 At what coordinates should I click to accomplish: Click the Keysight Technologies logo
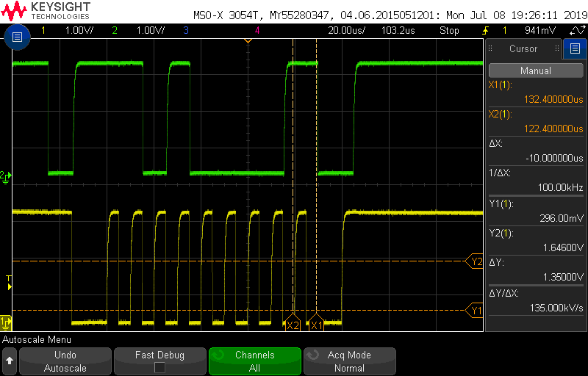(46, 11)
